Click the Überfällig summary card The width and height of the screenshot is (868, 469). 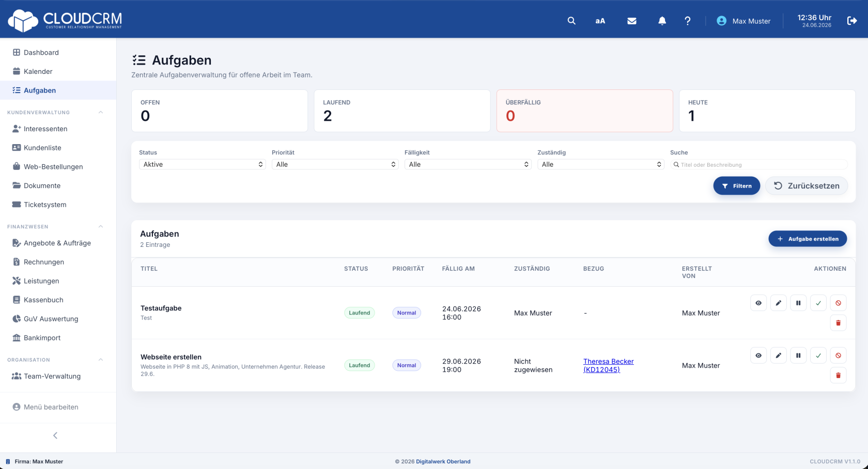pos(584,111)
